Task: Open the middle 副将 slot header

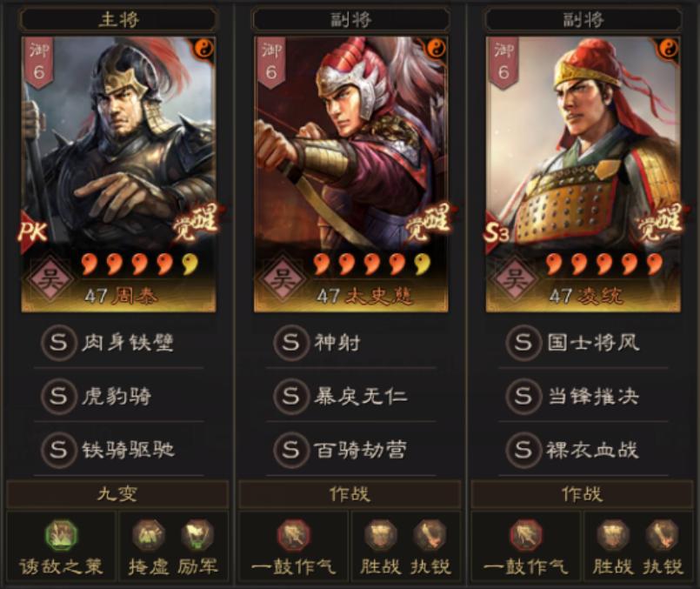Action: 350,19
